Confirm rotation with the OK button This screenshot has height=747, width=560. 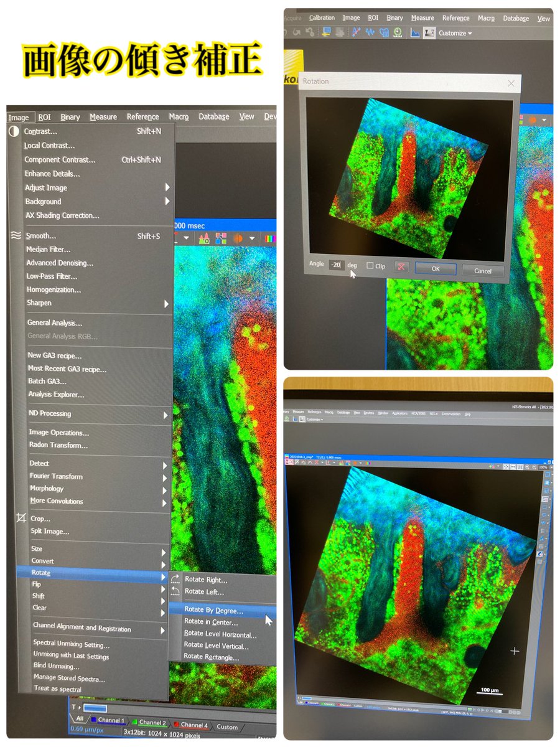click(x=436, y=269)
